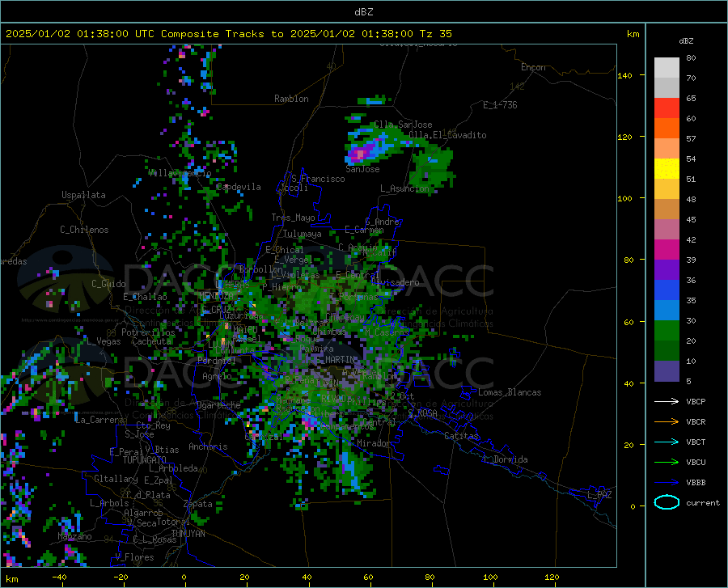This screenshot has width=728, height=588.
Task: Click the C_Guido map label
Action: pos(108,284)
